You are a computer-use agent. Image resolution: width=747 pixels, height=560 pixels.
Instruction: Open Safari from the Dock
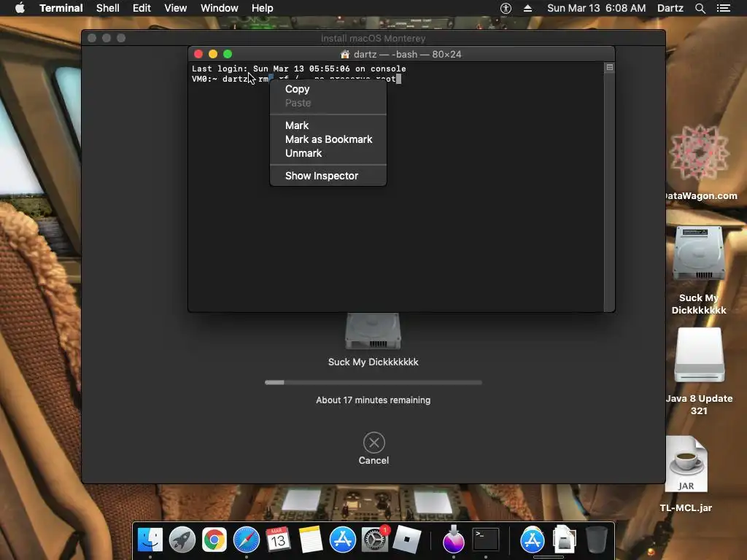coord(247,540)
